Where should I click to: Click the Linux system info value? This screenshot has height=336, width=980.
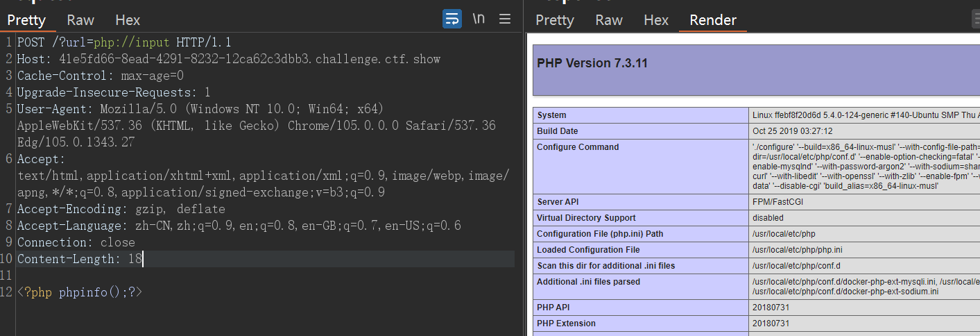point(866,115)
